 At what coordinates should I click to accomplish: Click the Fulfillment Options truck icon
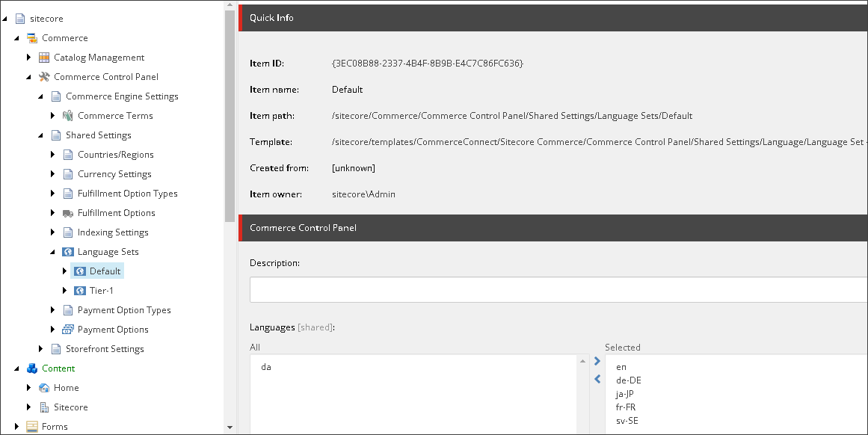click(67, 213)
